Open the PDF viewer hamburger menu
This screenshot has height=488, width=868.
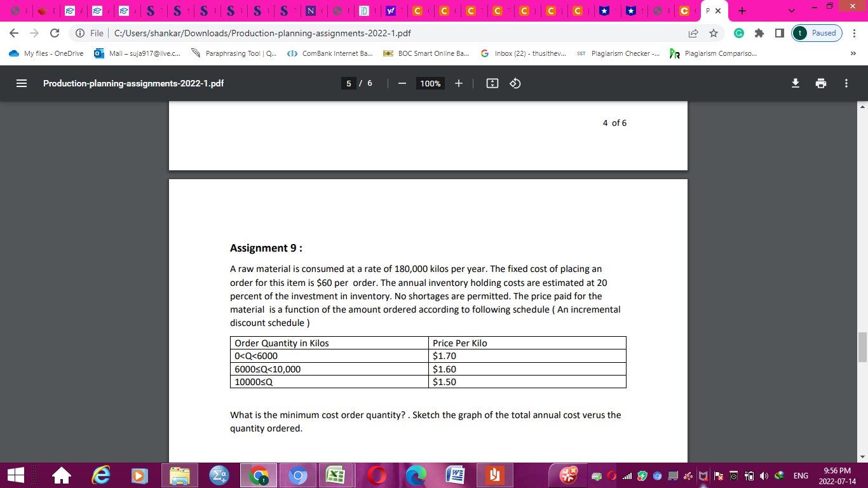click(20, 83)
